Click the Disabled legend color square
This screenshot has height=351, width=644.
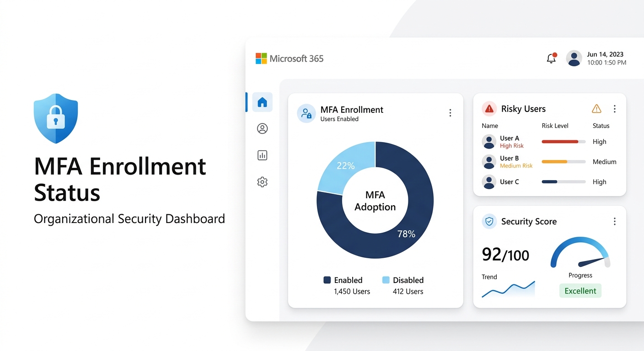(386, 280)
